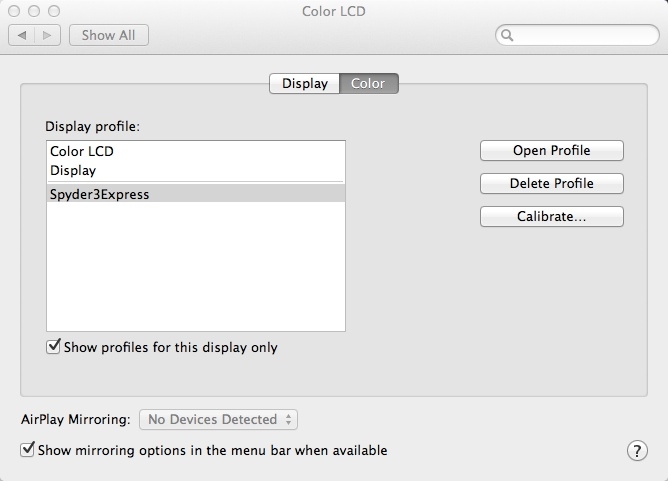Click the Delete Profile button
The width and height of the screenshot is (668, 481).
[x=551, y=184]
